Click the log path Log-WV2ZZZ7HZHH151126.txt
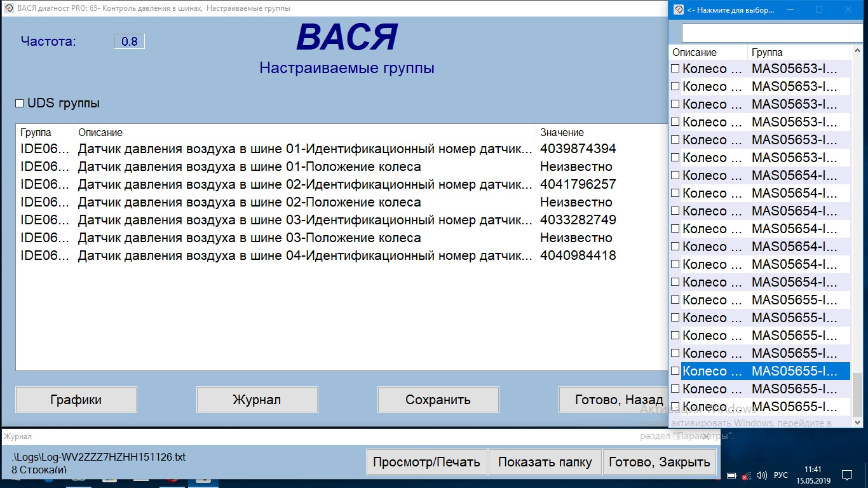The image size is (868, 488). click(x=98, y=457)
